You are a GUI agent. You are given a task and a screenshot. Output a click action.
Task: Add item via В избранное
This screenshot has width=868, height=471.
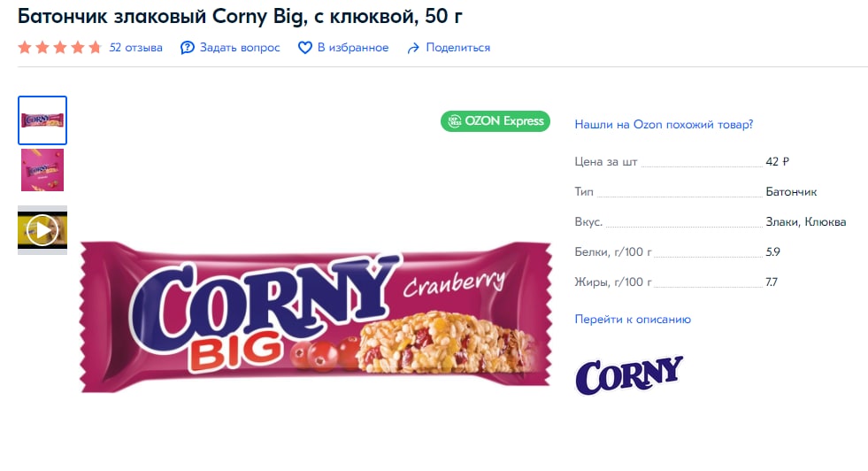pyautogui.click(x=353, y=48)
